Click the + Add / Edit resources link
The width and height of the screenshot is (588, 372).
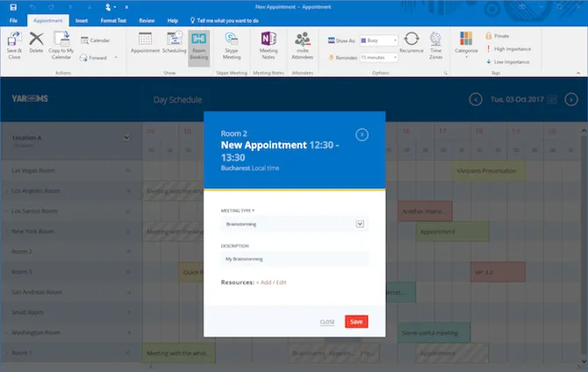pyautogui.click(x=271, y=283)
